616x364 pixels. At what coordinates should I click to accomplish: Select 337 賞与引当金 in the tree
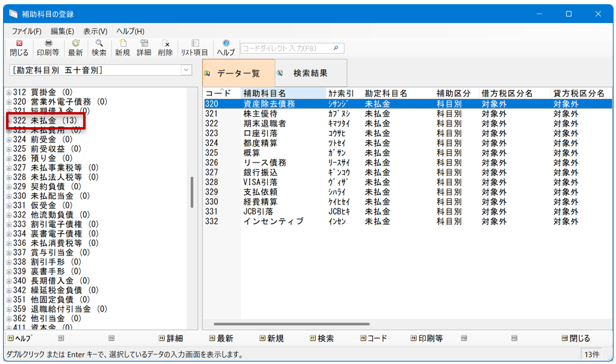click(51, 253)
